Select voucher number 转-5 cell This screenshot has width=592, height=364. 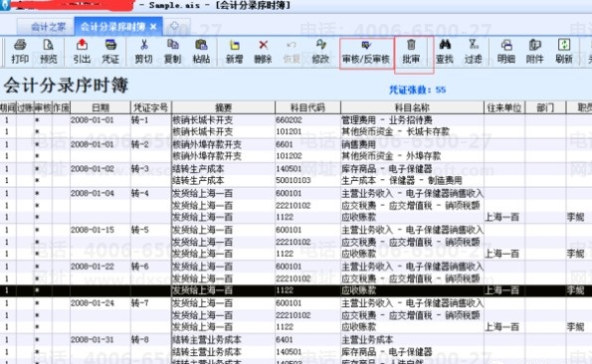[151, 230]
